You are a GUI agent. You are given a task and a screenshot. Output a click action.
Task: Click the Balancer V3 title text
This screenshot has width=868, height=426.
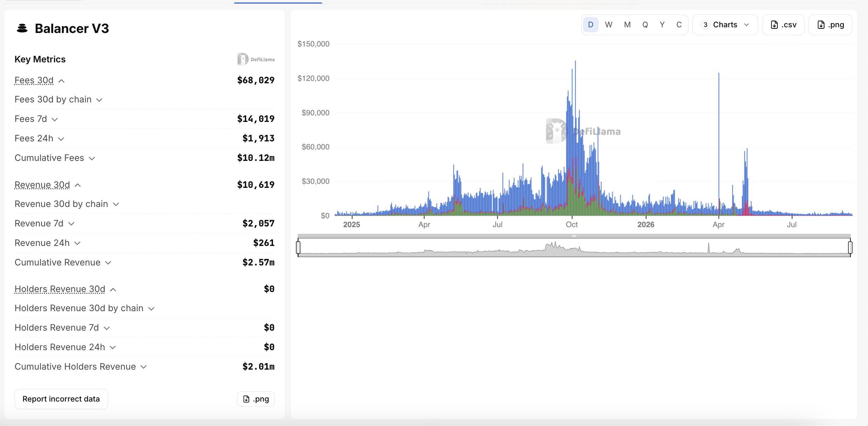[72, 28]
